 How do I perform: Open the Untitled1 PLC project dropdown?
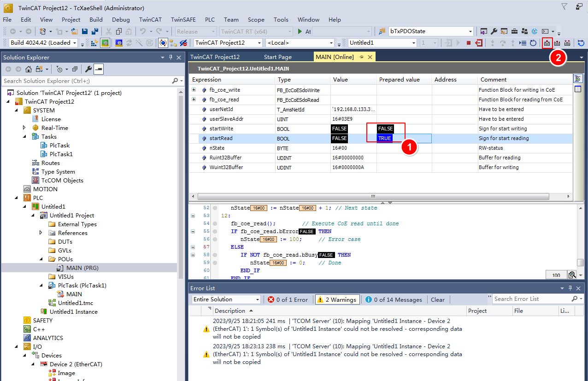point(413,43)
